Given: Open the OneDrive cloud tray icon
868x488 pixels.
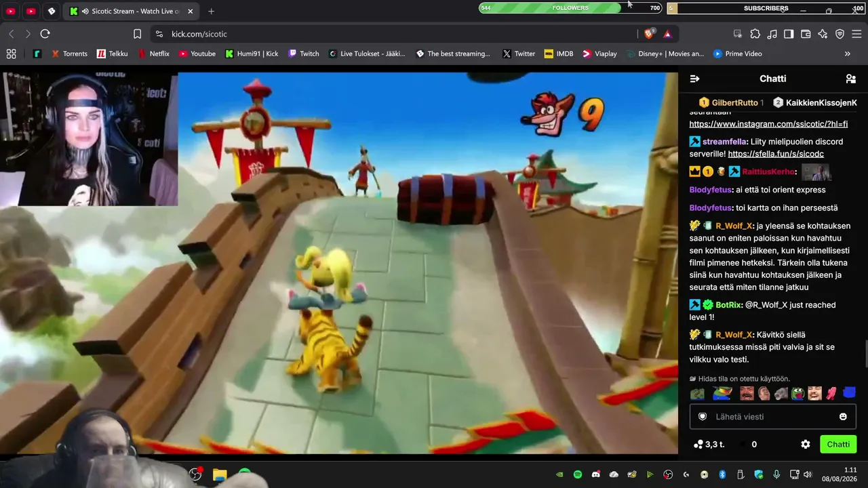Looking at the screenshot, I should point(614,474).
